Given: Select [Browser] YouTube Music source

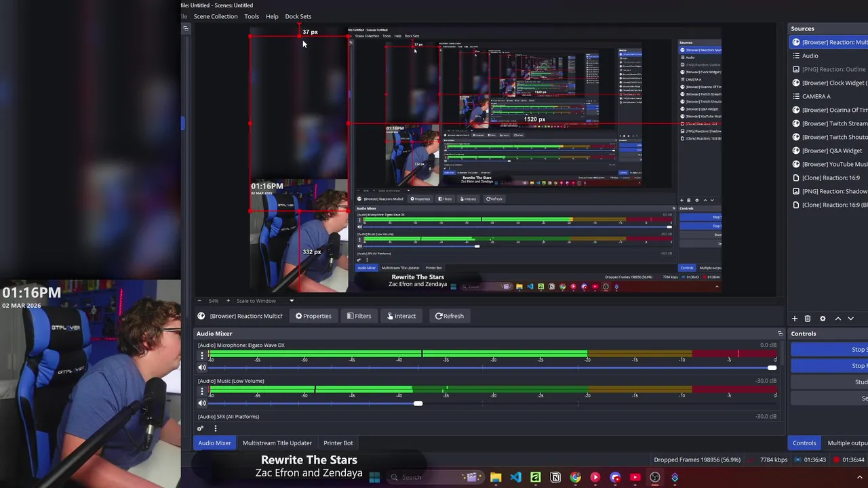Looking at the screenshot, I should (829, 164).
